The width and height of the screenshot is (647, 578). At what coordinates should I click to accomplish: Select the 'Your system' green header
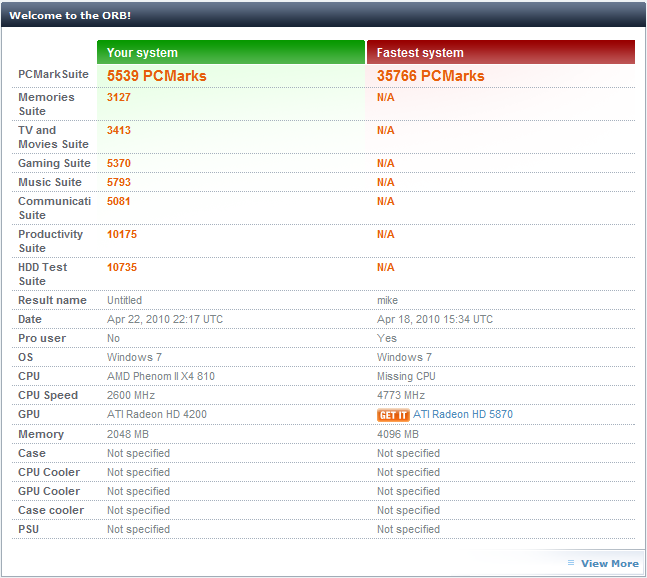(231, 52)
